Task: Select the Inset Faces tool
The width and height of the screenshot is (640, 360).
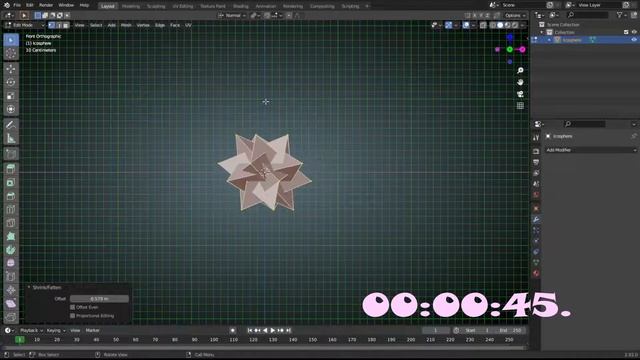Action: [11, 182]
